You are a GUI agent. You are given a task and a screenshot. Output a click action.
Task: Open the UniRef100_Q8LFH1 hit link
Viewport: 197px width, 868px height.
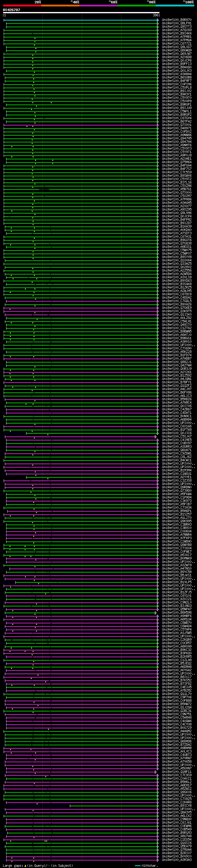pos(176,23)
